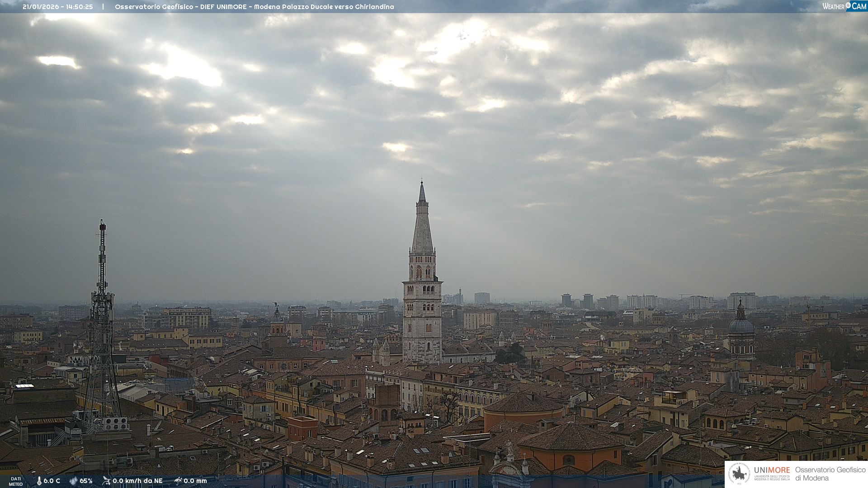This screenshot has width=868, height=488.
Task: Click the thermometer temperature icon
Action: (39, 481)
